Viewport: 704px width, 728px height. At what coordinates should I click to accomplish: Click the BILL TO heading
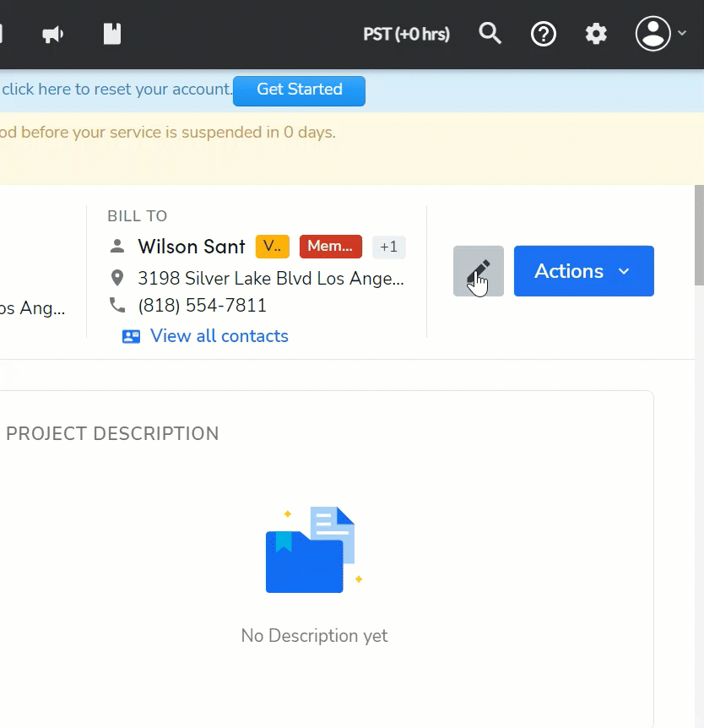[137, 216]
